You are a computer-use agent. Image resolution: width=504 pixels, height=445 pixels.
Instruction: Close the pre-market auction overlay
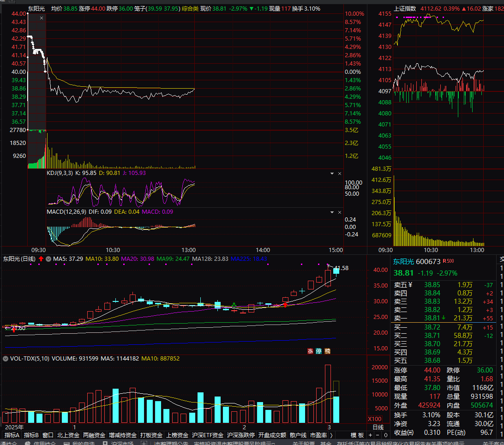point(42,18)
